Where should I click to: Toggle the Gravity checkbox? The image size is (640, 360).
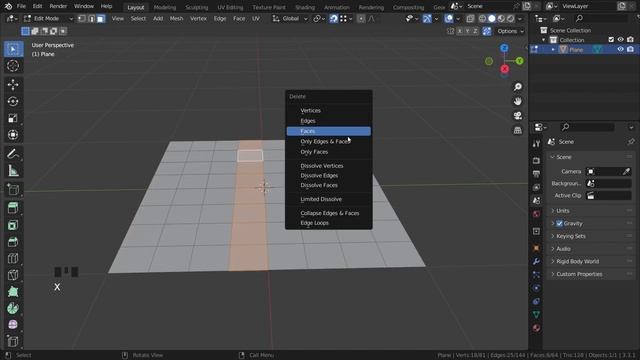[x=560, y=223]
